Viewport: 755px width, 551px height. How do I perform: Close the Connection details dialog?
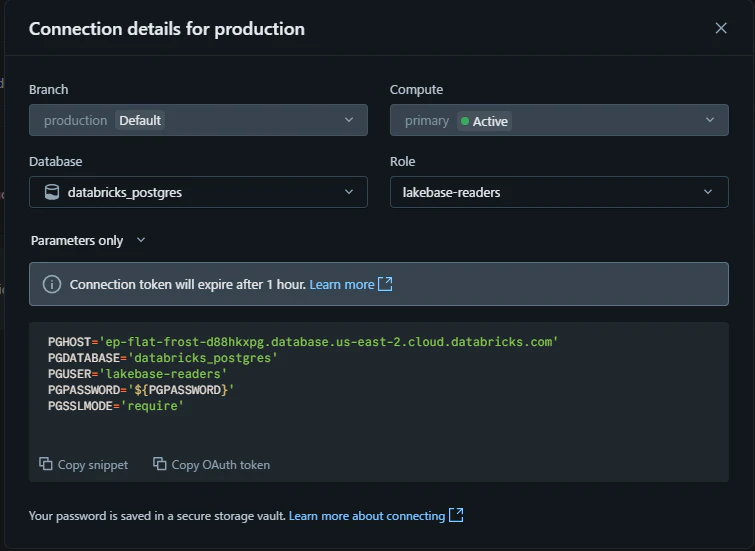721,28
